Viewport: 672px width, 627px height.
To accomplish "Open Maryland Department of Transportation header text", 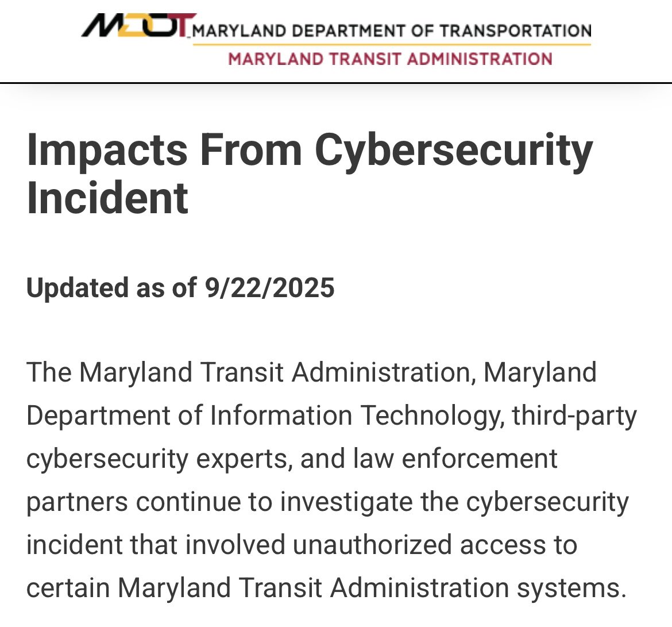I will tap(392, 31).
